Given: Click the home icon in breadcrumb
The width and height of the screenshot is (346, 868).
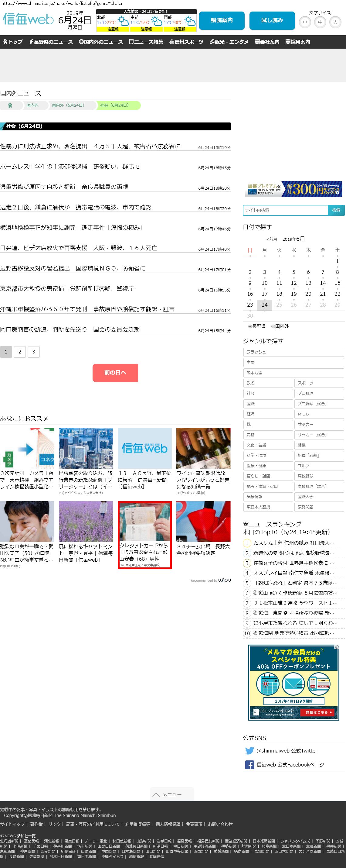Looking at the screenshot, I should 10,105.
